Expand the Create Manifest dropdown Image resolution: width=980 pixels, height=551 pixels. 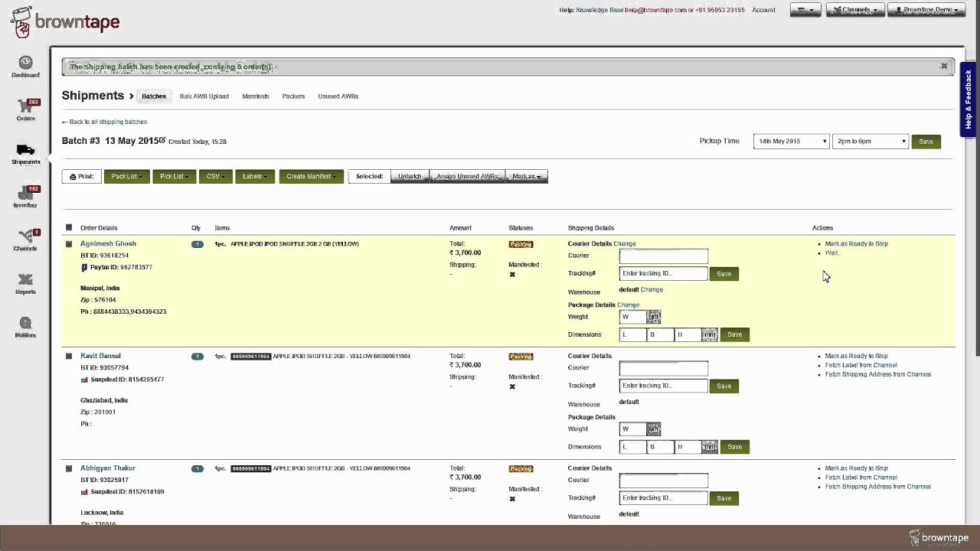click(x=311, y=177)
